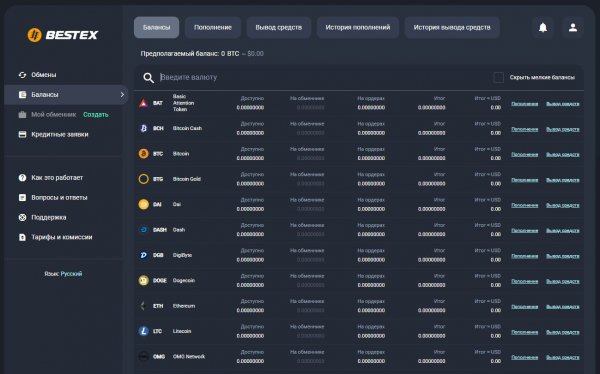Click Пополнение link in BAT row

pos(525,104)
